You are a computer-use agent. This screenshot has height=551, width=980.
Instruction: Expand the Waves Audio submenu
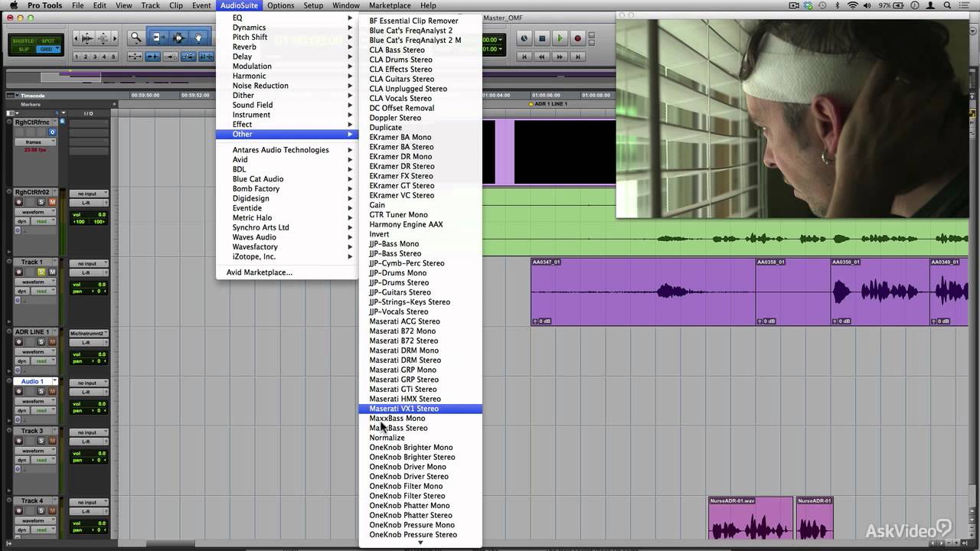point(287,237)
